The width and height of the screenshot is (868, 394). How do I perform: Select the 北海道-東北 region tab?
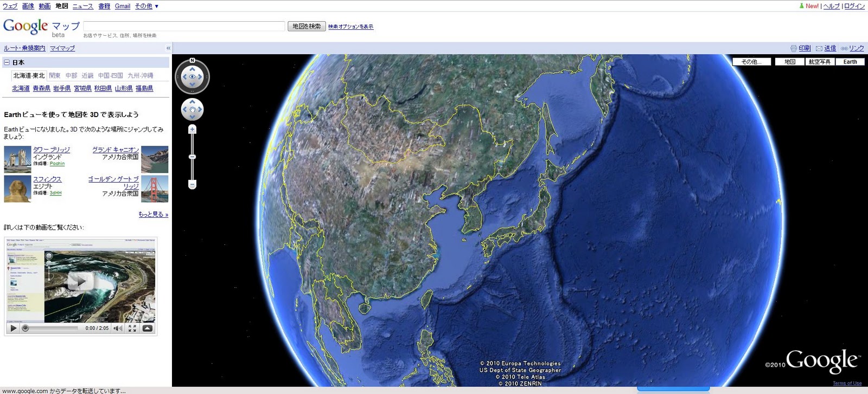tap(29, 75)
